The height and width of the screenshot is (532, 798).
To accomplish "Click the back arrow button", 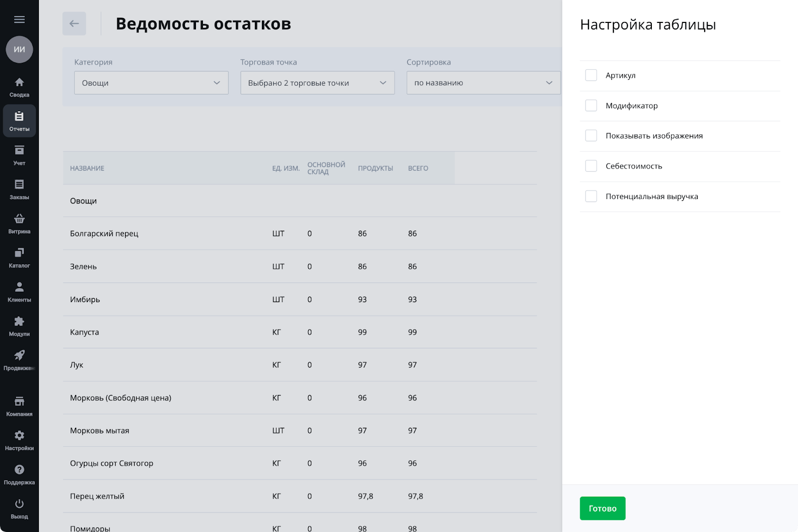I will (x=74, y=23).
